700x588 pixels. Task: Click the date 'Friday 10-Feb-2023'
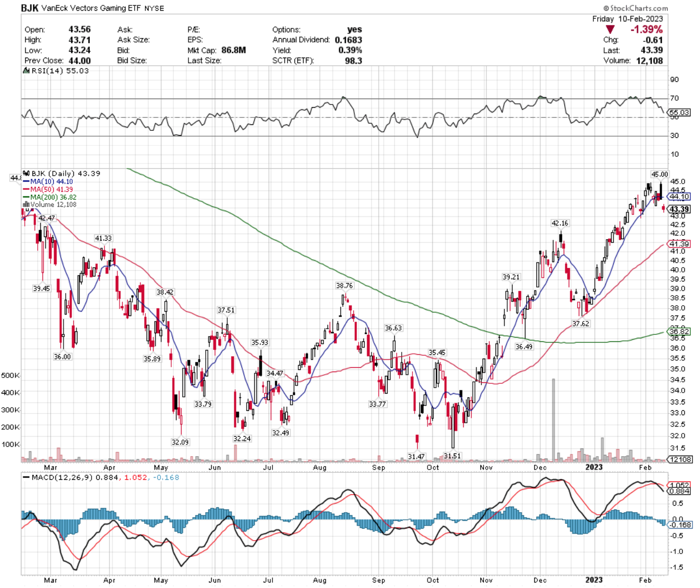coord(627,19)
